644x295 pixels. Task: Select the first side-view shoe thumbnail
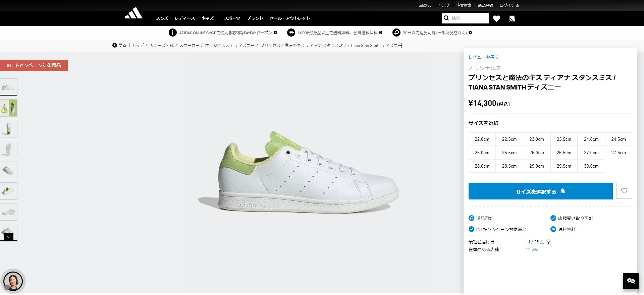click(x=9, y=87)
